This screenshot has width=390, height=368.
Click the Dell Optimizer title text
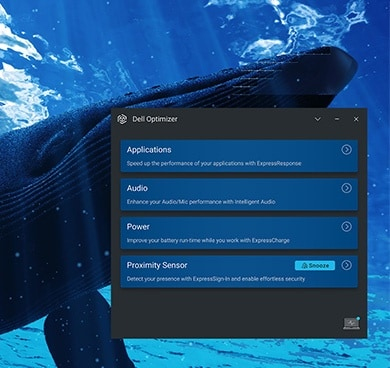[155, 119]
